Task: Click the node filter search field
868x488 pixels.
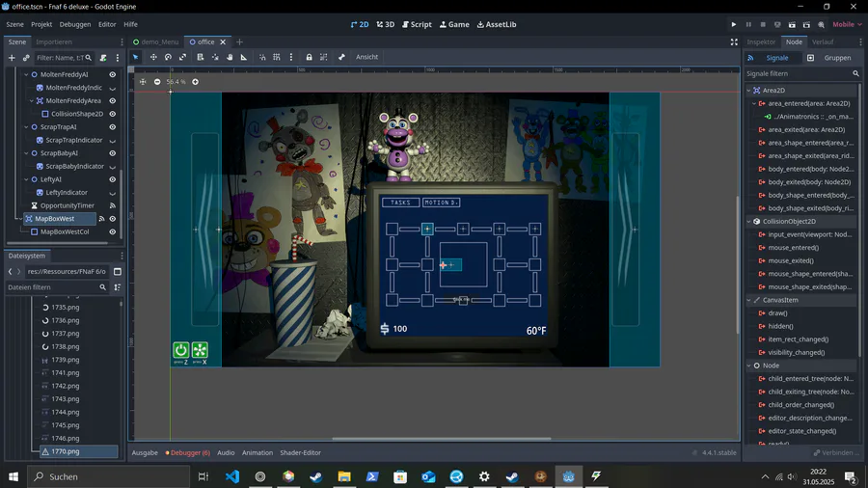Action: (x=64, y=58)
